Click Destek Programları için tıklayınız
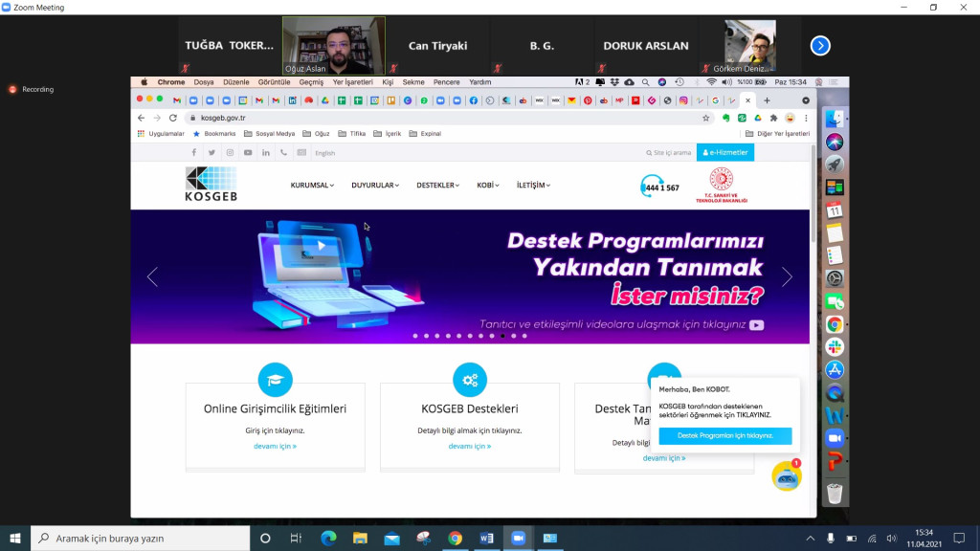Viewport: 980px width, 551px height. pyautogui.click(x=724, y=436)
